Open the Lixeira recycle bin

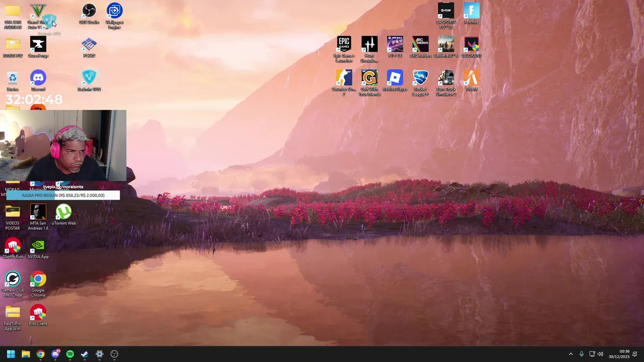[13, 81]
